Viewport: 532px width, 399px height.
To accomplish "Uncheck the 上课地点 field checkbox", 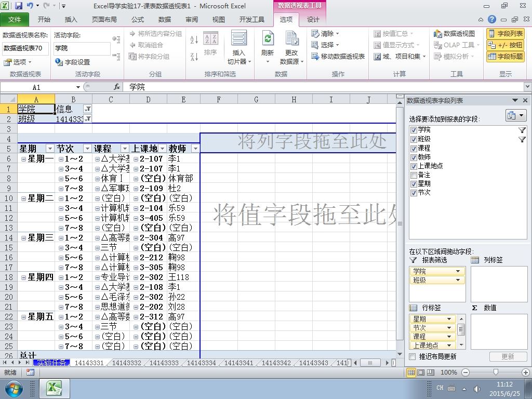I will coord(414,166).
